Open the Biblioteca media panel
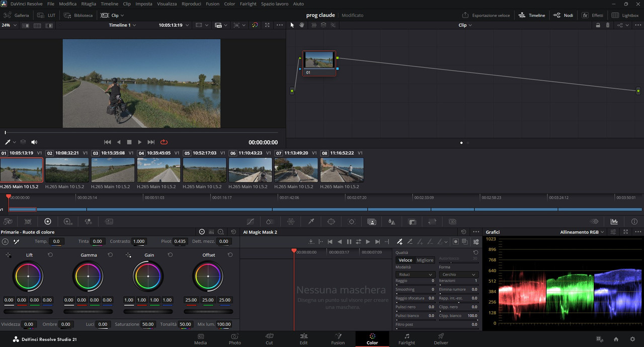Image resolution: width=644 pixels, height=347 pixels. (x=78, y=15)
